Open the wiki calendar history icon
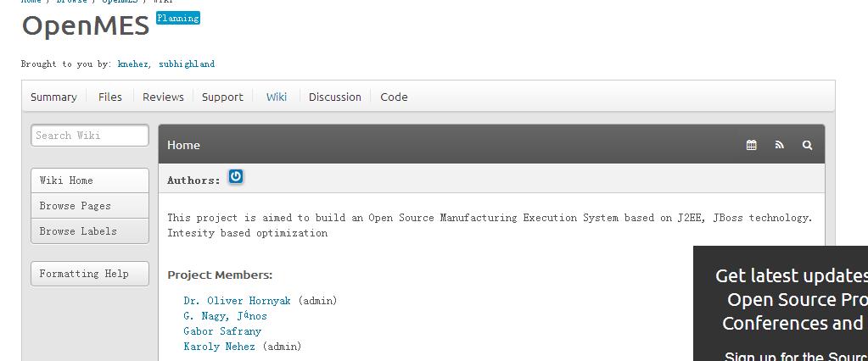This screenshot has height=361, width=868. [x=751, y=145]
